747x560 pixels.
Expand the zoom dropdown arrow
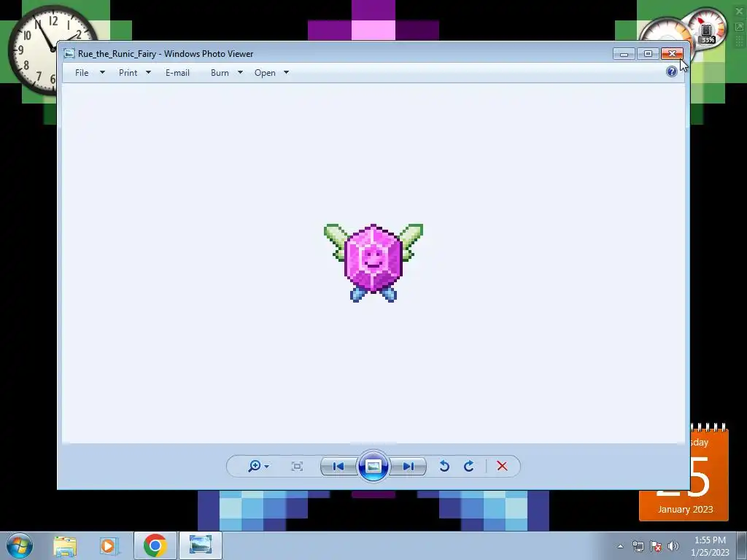(x=266, y=466)
